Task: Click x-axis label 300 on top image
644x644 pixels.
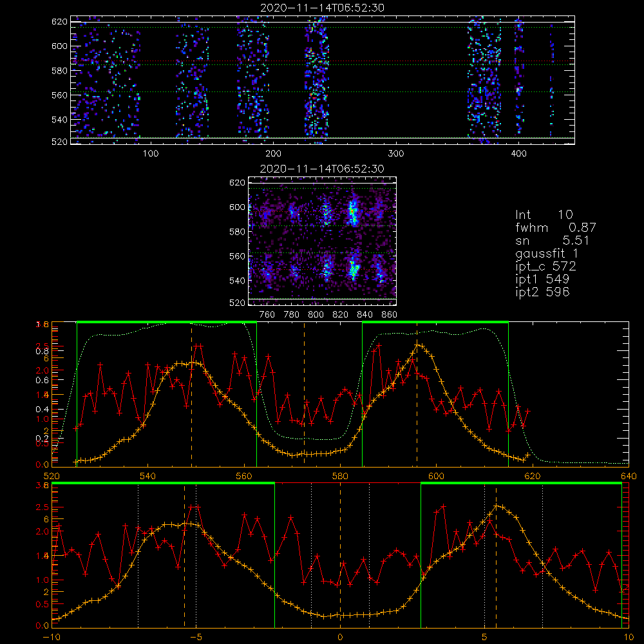Action: [x=396, y=154]
